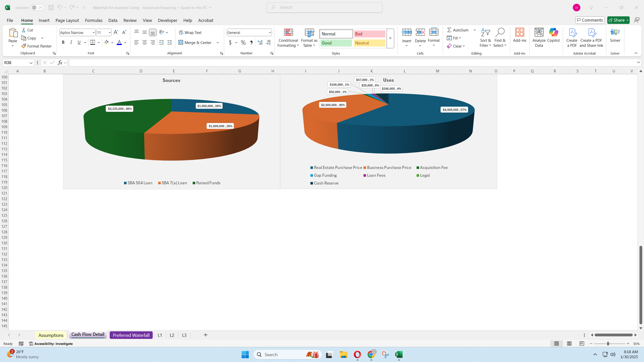644x362 pixels.
Task: Expand the Name Box dropdown
Action: pos(31,63)
